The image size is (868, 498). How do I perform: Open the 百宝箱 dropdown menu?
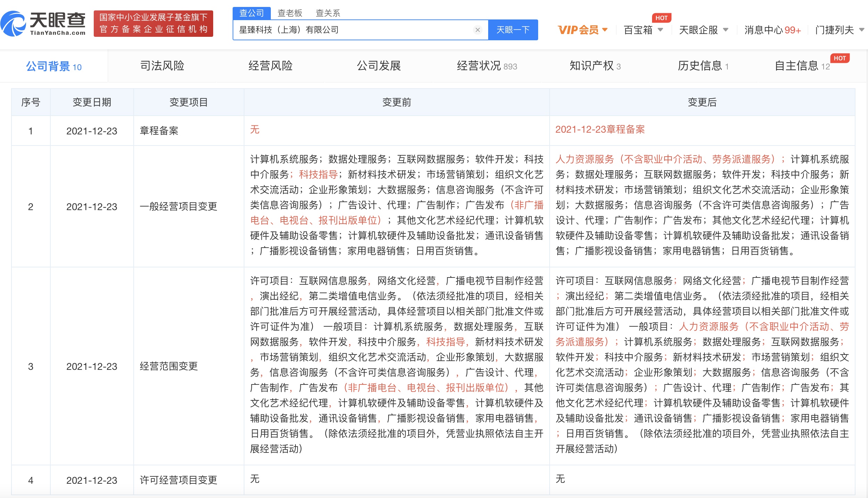tap(643, 30)
